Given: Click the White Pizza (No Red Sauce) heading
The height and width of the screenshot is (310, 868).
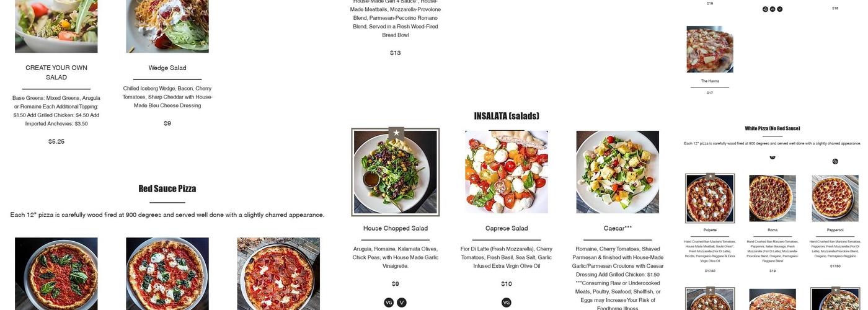Looking at the screenshot, I should [x=773, y=128].
